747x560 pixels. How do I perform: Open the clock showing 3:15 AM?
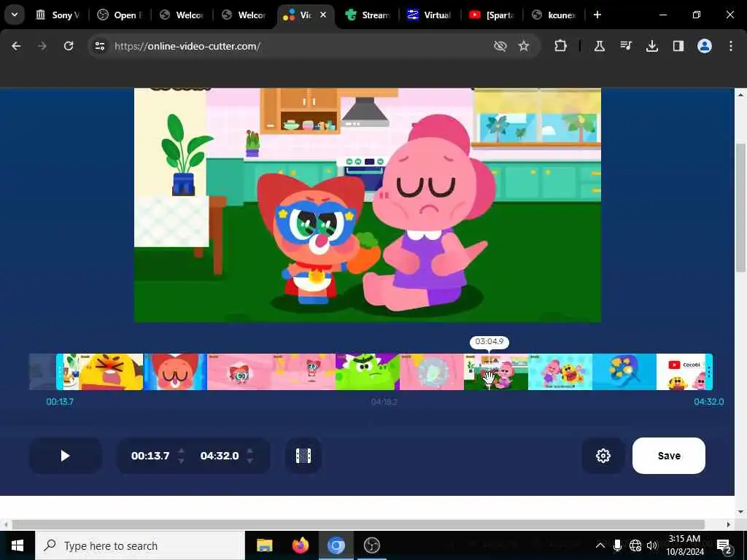[684, 545]
